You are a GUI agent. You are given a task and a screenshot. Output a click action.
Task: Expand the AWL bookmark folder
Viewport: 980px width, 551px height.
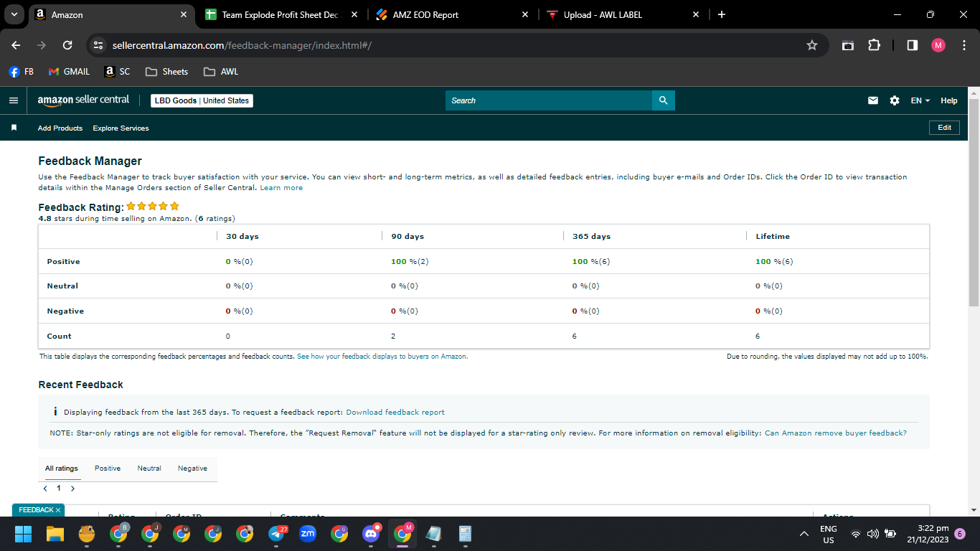[x=221, y=72]
